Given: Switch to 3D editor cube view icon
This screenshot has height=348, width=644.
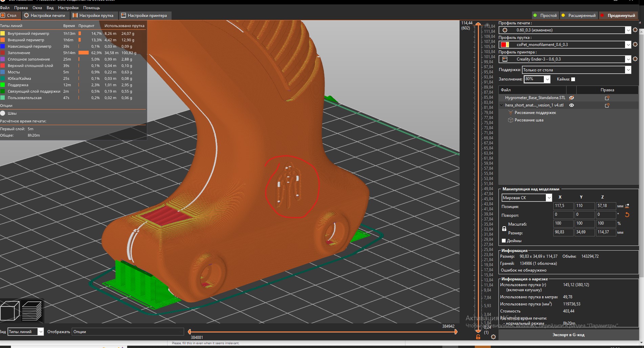Looking at the screenshot, I should [9, 311].
